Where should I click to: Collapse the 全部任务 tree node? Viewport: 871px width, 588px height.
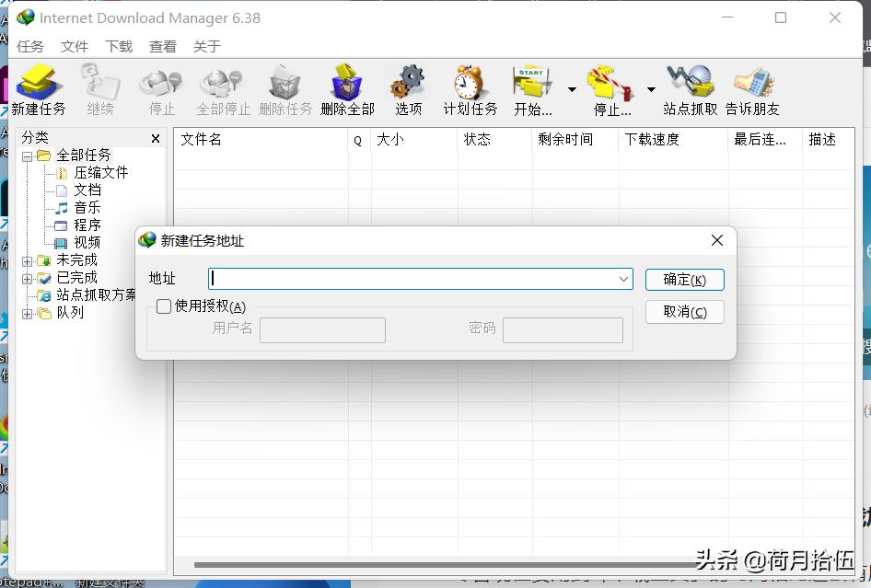pos(27,156)
